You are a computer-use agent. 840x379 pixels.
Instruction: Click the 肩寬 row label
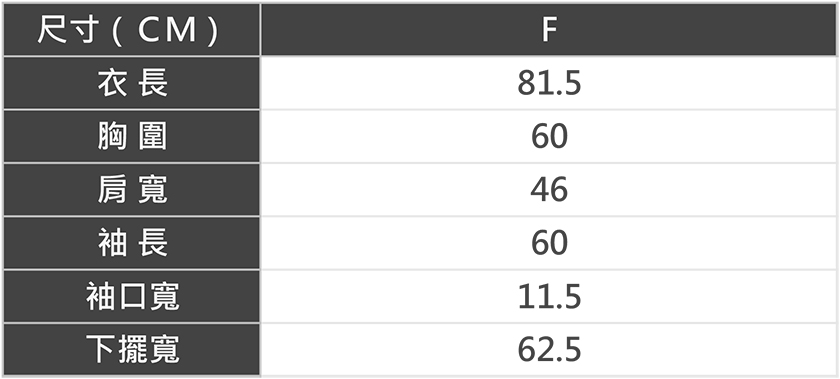132,190
